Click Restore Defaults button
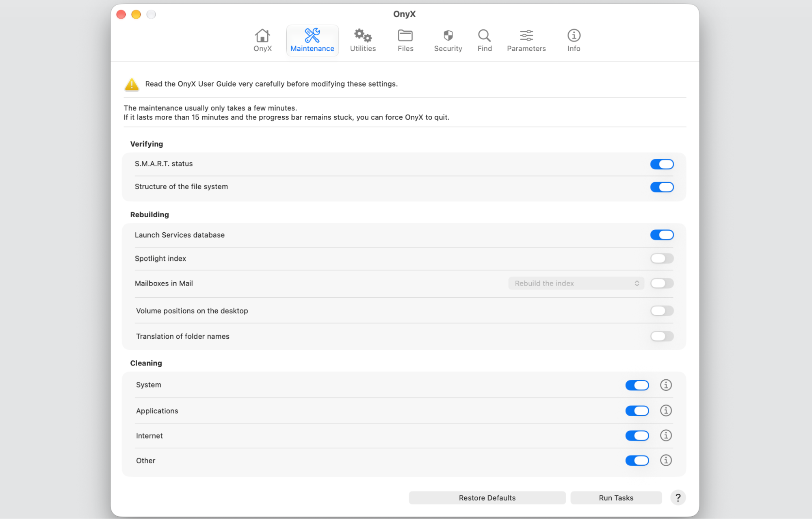Screen dimensions: 812x519 487,498
